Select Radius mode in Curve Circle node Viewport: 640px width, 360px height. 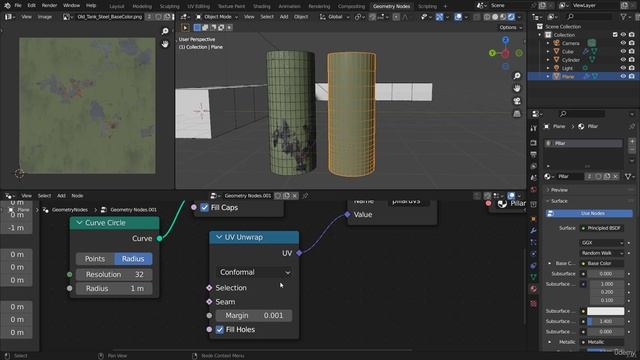[133, 259]
